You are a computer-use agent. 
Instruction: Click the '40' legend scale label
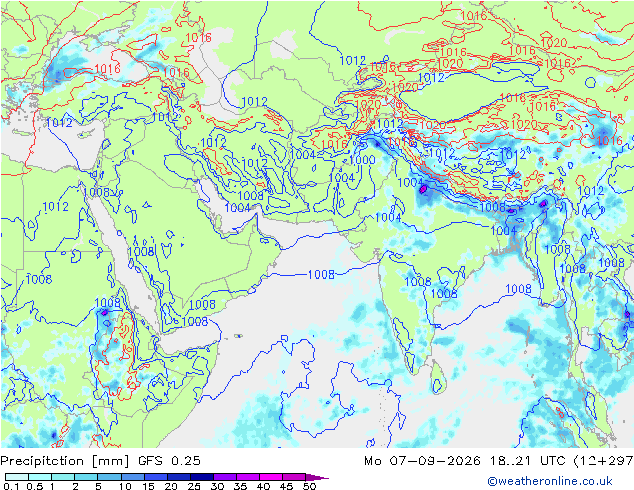pos(263,486)
